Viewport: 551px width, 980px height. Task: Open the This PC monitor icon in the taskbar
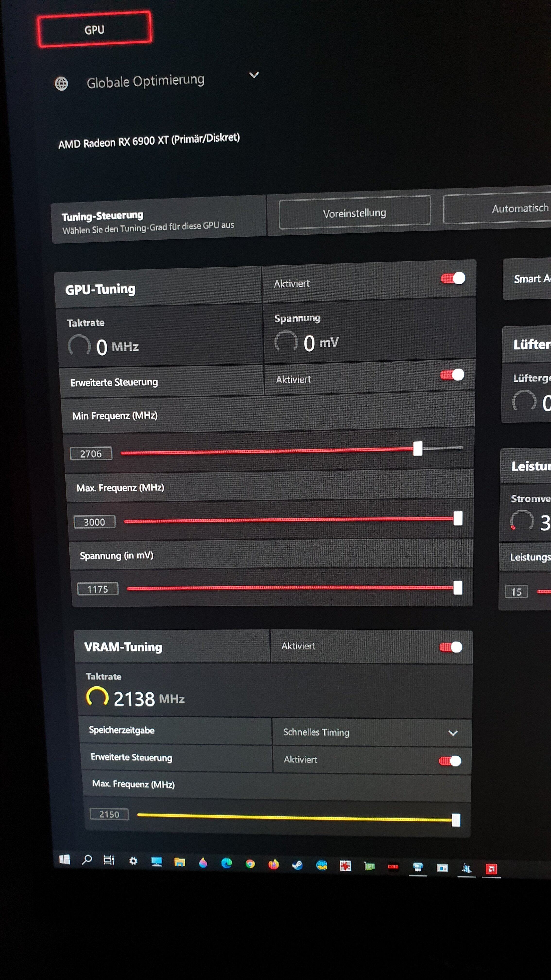click(x=156, y=861)
